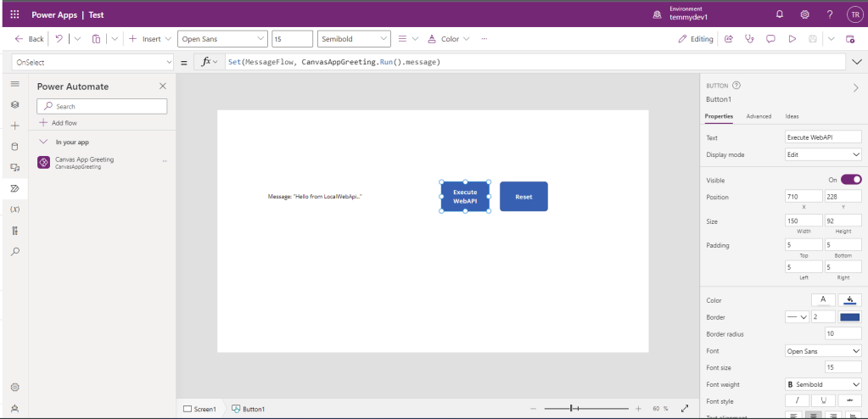Open the share icon in toolbar

729,39
